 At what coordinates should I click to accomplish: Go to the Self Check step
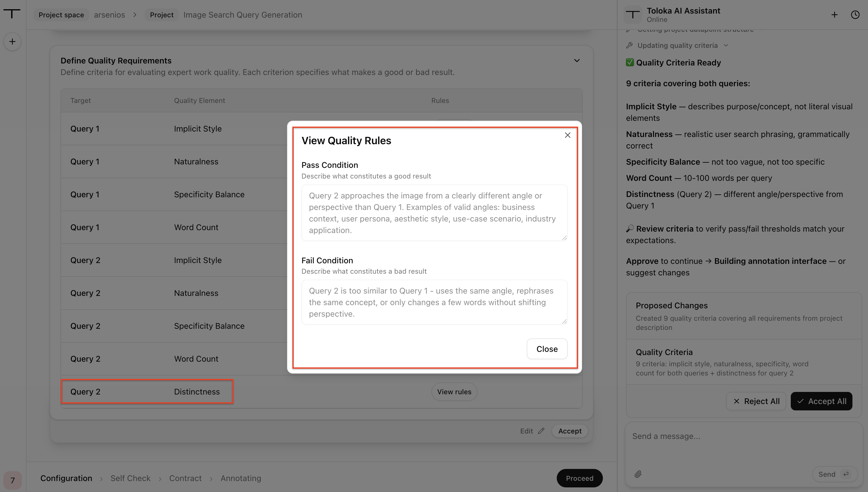coord(130,478)
